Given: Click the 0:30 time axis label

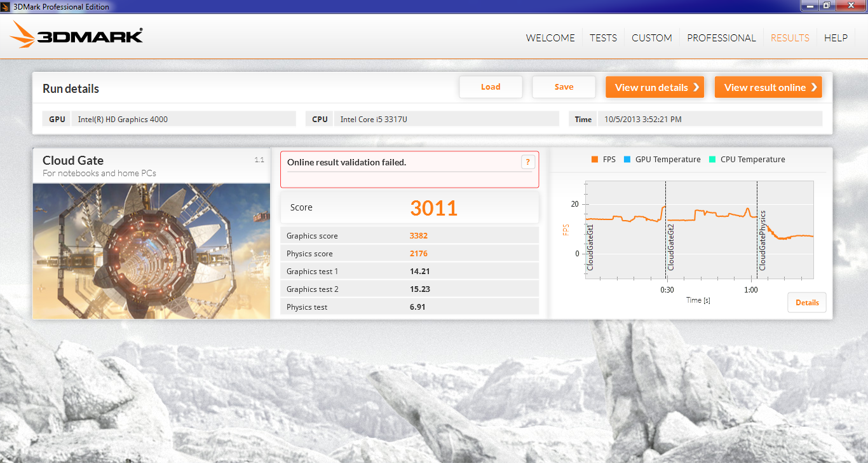Looking at the screenshot, I should (x=667, y=290).
